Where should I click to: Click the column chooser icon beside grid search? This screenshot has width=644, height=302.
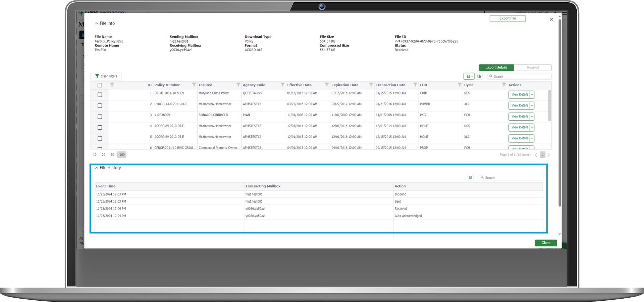tap(479, 76)
